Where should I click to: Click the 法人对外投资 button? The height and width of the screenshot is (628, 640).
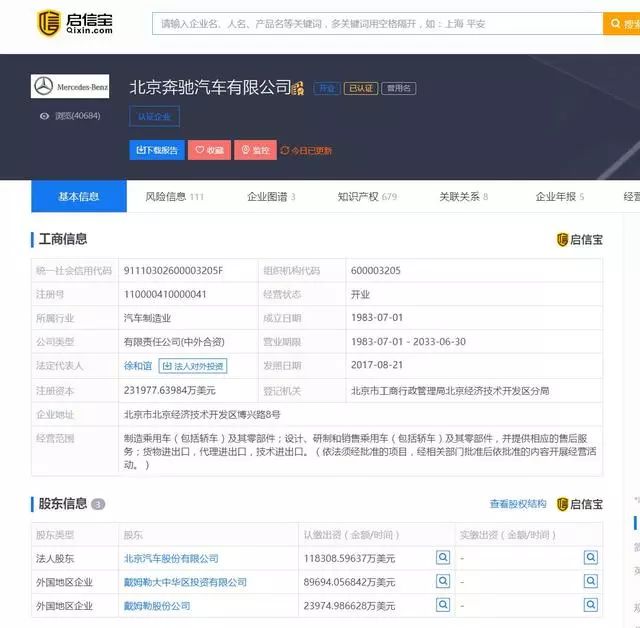click(193, 366)
